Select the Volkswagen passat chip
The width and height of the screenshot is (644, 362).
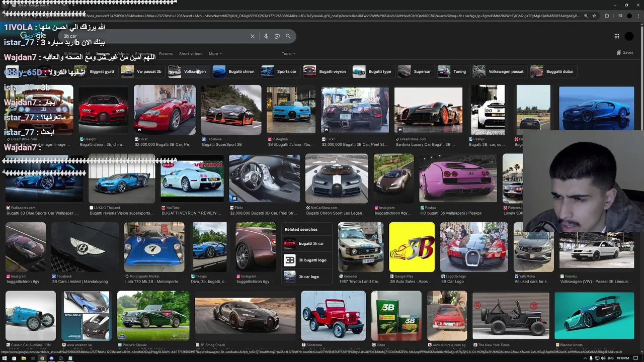(499, 71)
